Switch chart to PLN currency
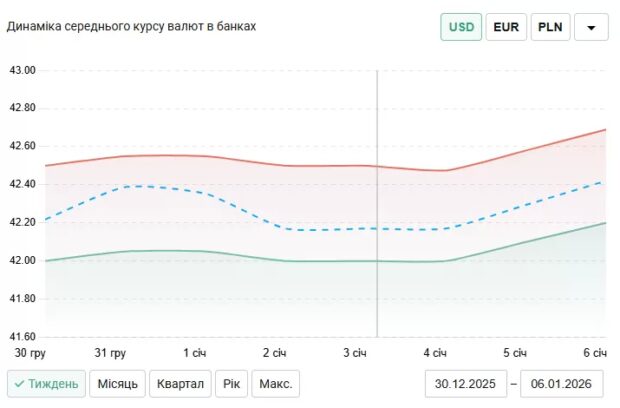The width and height of the screenshot is (620, 408). (550, 27)
